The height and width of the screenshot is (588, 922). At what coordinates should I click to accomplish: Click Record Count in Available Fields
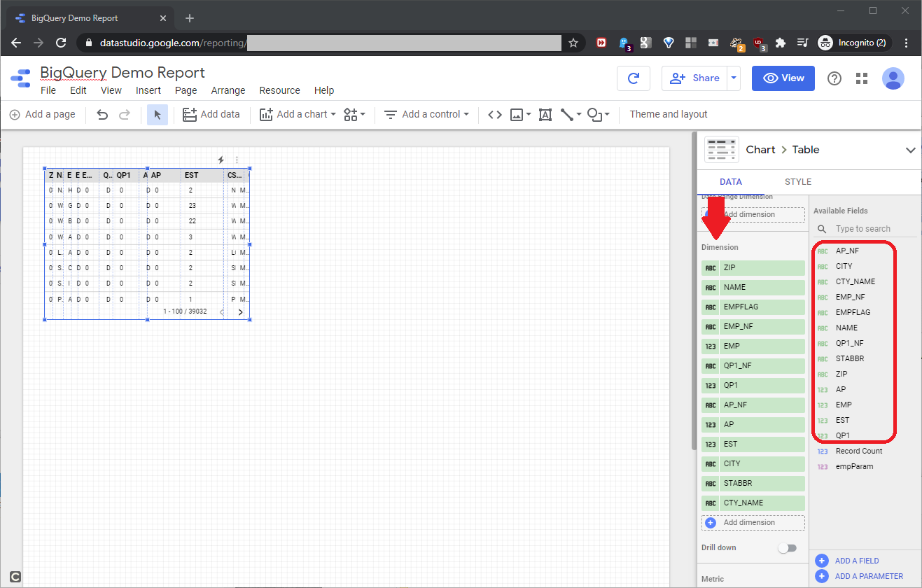tap(859, 451)
